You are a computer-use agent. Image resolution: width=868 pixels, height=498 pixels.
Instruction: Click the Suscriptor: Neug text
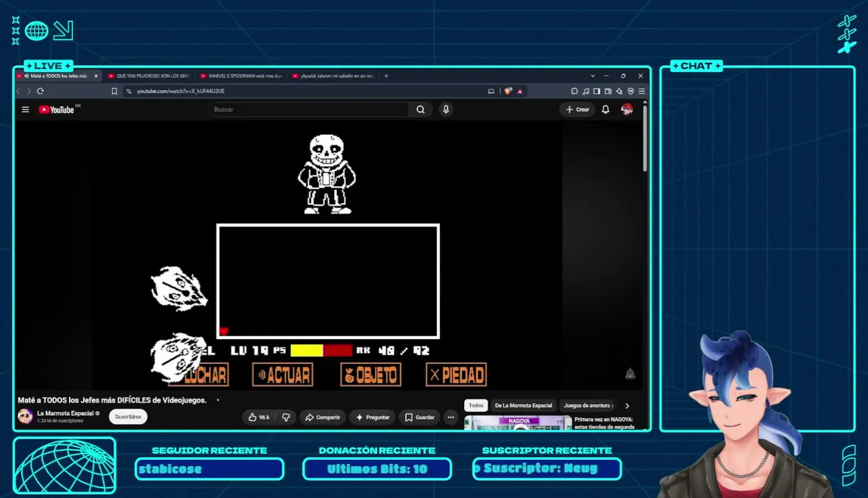(540, 469)
